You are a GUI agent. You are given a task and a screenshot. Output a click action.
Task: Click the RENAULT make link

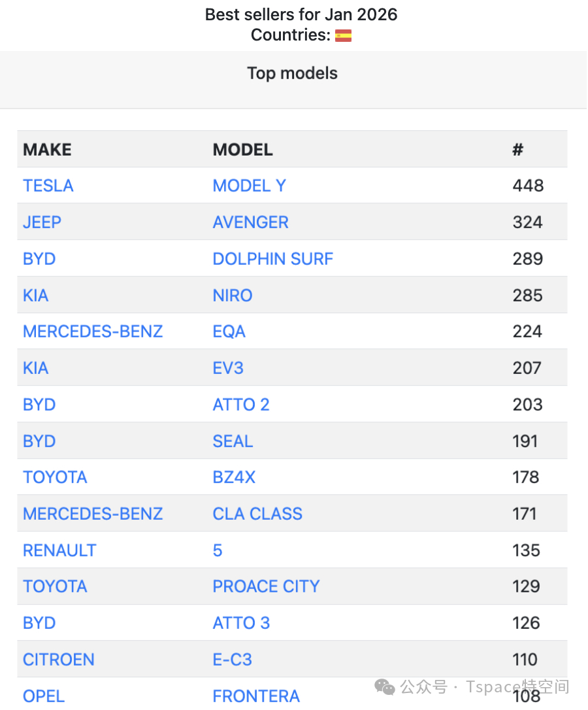pos(59,550)
